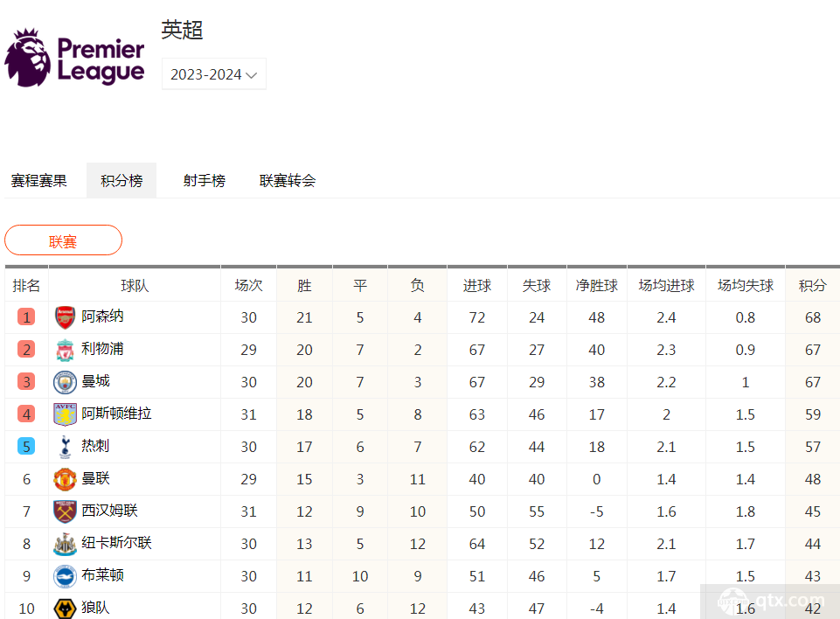Click the rank 3 red badge
This screenshot has height=619, width=840.
tap(26, 382)
